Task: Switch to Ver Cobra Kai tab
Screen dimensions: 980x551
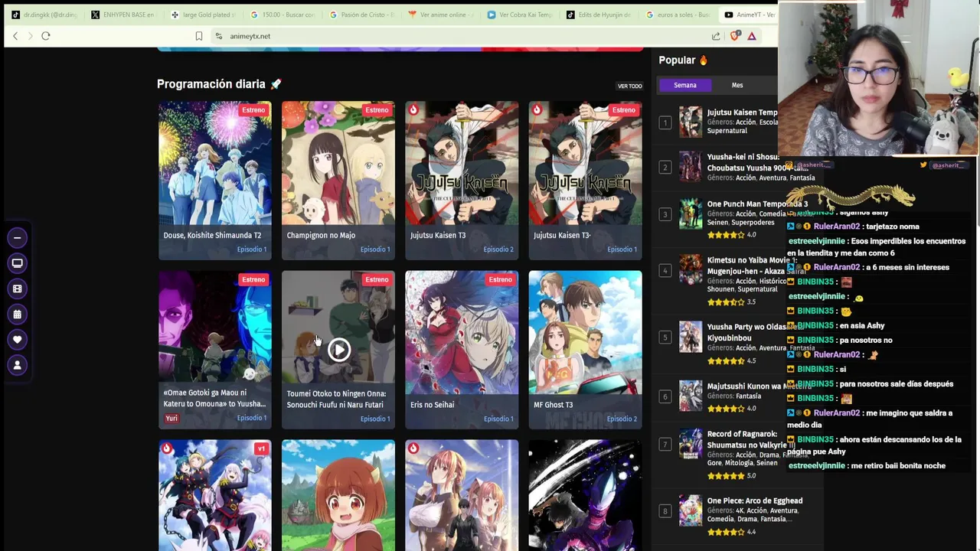Action: [x=521, y=15]
